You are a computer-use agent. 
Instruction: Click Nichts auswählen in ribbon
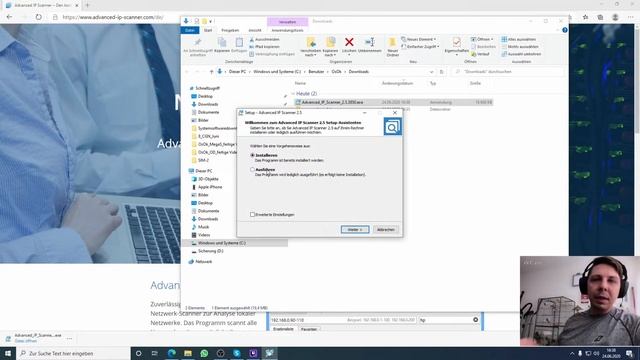(520, 47)
